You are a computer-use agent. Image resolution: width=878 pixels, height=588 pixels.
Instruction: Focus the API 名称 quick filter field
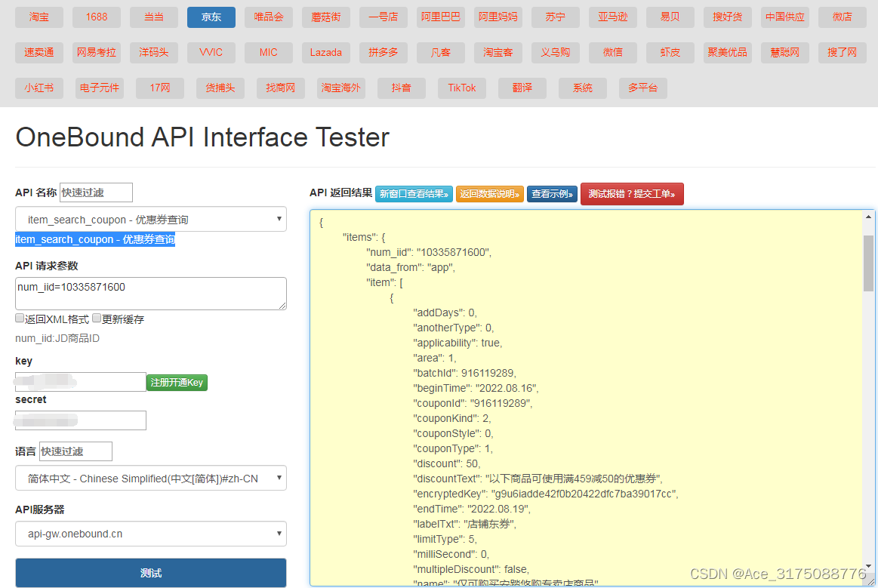tap(97, 192)
